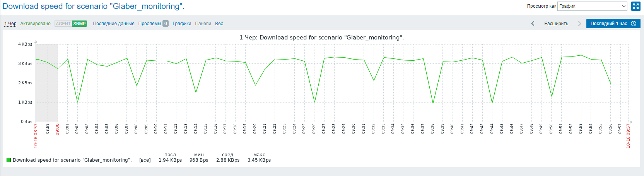Go to previous time period arrow
This screenshot has height=176, width=644.
point(533,24)
